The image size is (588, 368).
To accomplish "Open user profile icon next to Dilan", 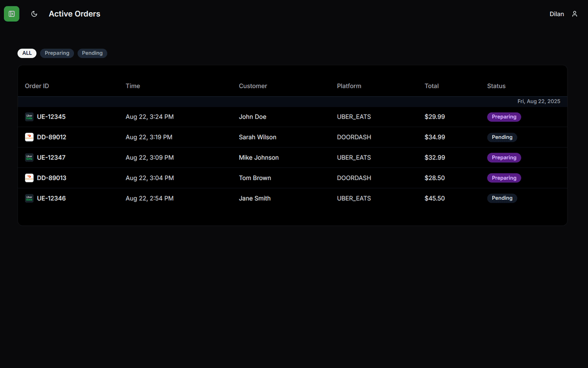I will tap(575, 14).
